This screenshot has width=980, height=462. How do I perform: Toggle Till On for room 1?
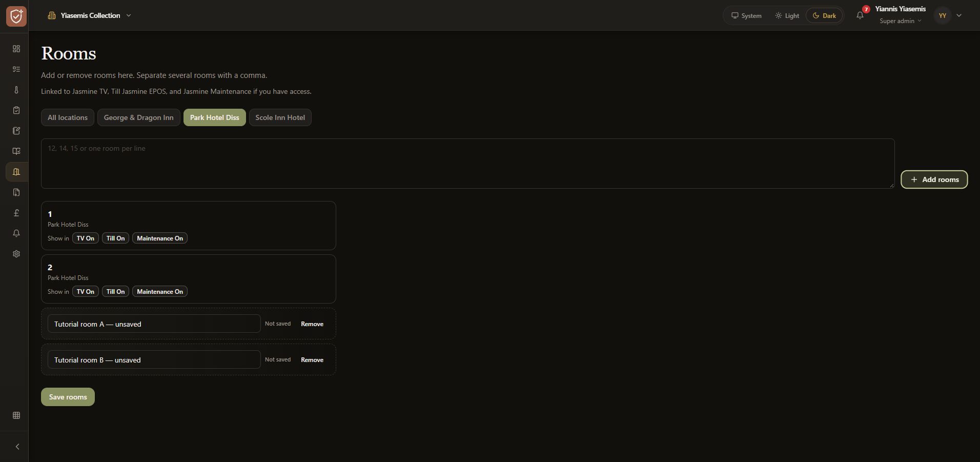(x=116, y=238)
